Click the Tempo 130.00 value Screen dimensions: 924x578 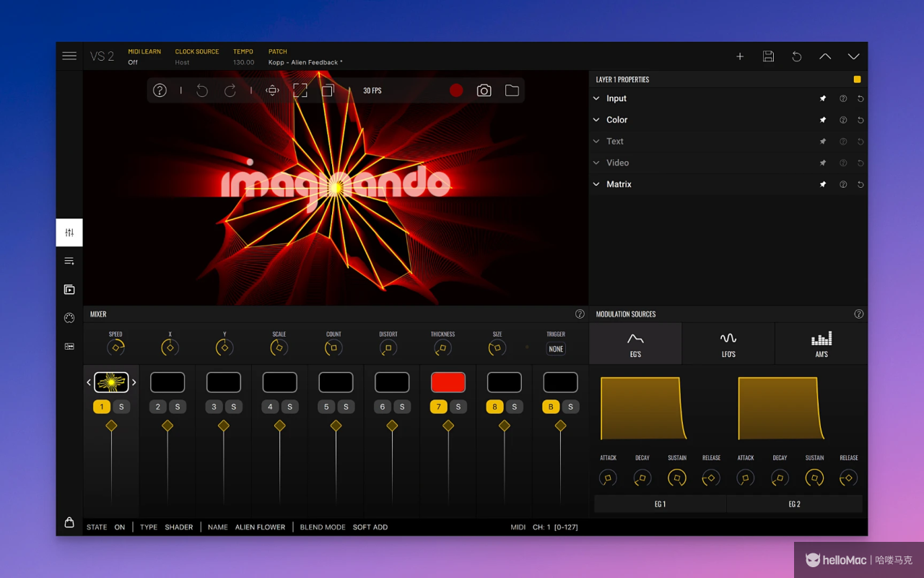click(x=244, y=63)
